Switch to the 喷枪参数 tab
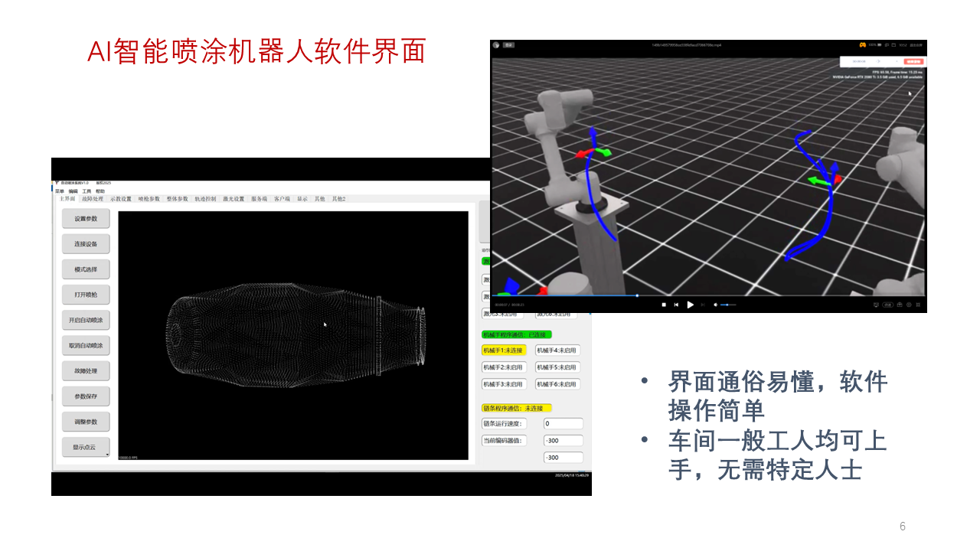This screenshot has width=980, height=551. [x=149, y=199]
